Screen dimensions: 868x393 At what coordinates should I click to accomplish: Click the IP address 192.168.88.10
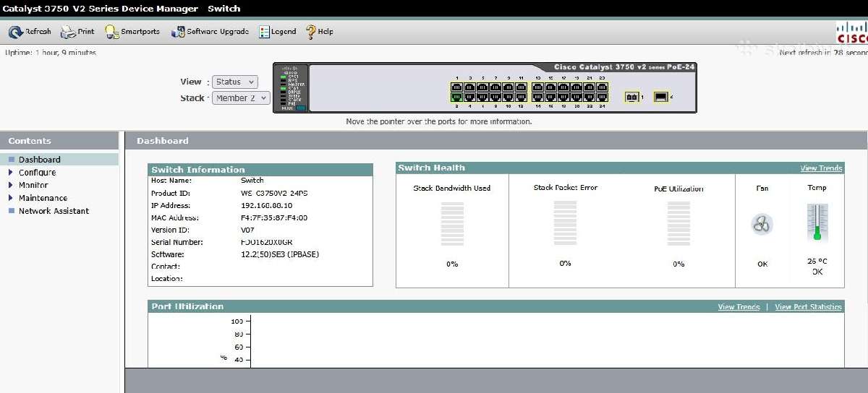(x=267, y=205)
